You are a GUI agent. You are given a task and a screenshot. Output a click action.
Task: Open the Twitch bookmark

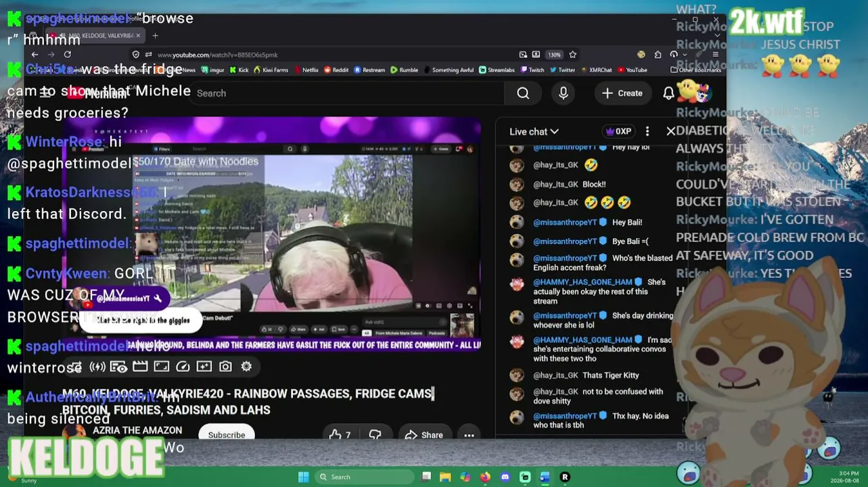pos(532,70)
